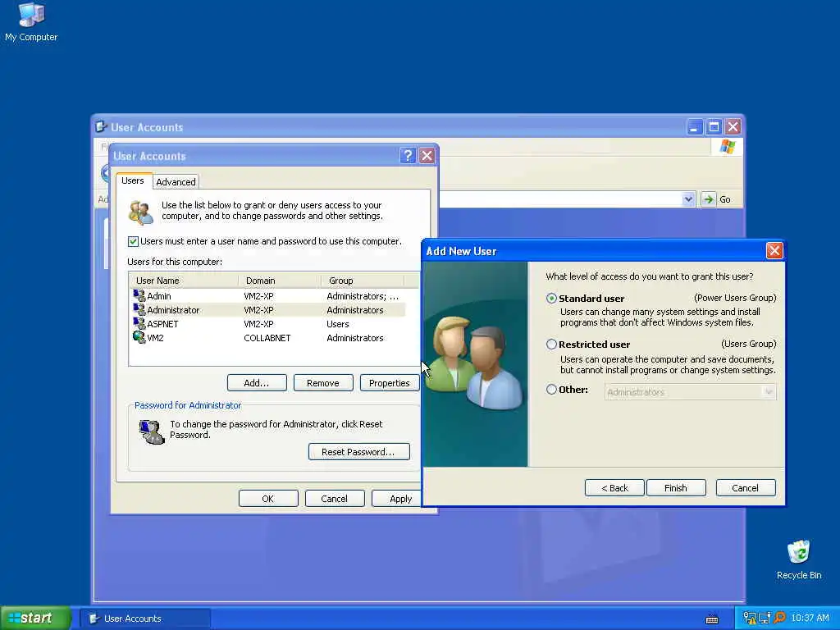Click the orange magnifier tray icon
The width and height of the screenshot is (840, 630).
tap(779, 619)
